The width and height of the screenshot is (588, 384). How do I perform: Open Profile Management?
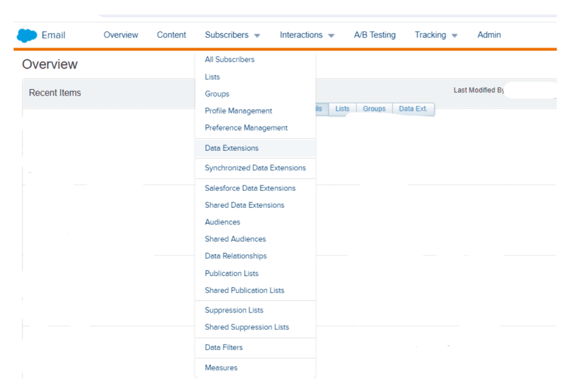pos(238,110)
